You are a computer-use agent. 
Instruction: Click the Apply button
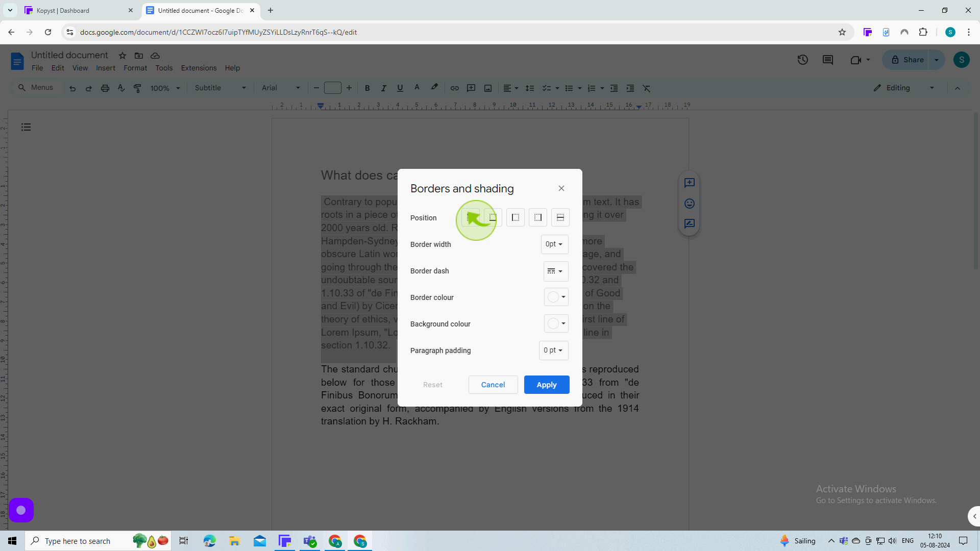pos(547,385)
